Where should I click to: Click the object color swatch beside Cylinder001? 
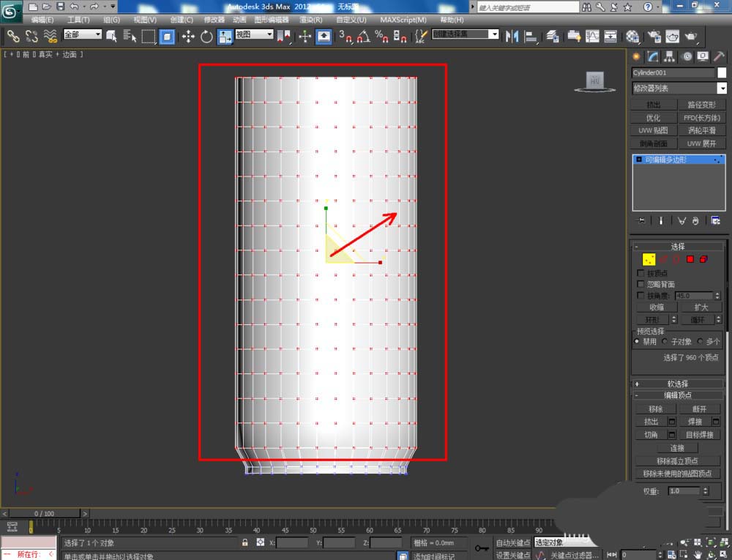[x=722, y=72]
